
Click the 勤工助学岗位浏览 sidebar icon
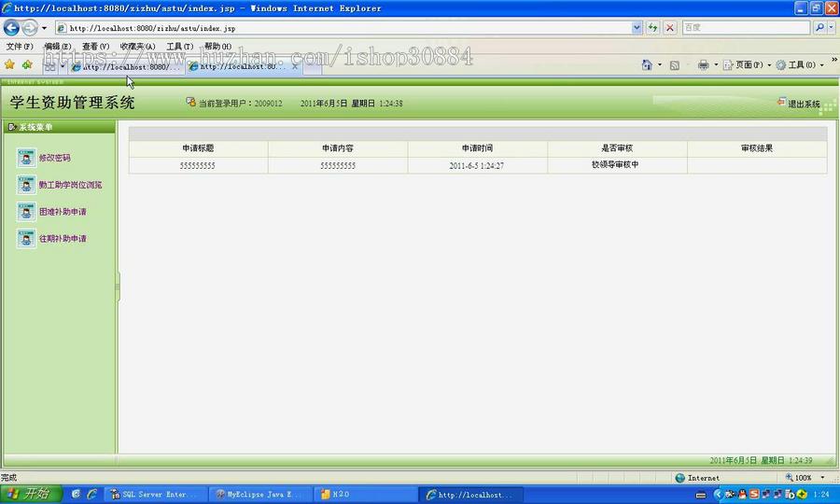click(x=26, y=185)
